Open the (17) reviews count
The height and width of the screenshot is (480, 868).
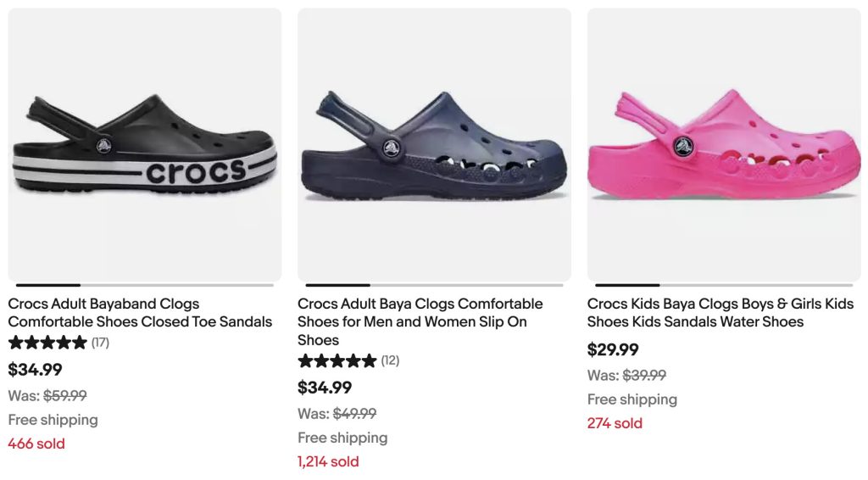(x=100, y=343)
